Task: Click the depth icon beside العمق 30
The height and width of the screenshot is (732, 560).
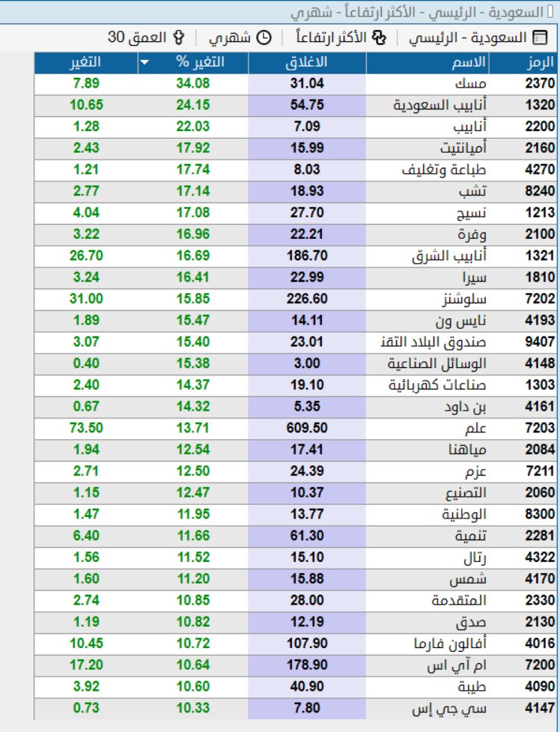Action: pyautogui.click(x=178, y=37)
